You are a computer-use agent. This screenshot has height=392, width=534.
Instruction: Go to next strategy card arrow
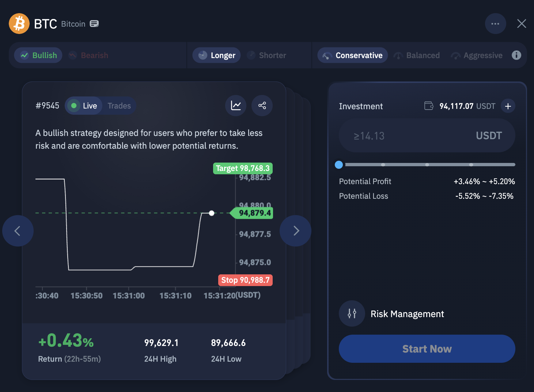(296, 231)
